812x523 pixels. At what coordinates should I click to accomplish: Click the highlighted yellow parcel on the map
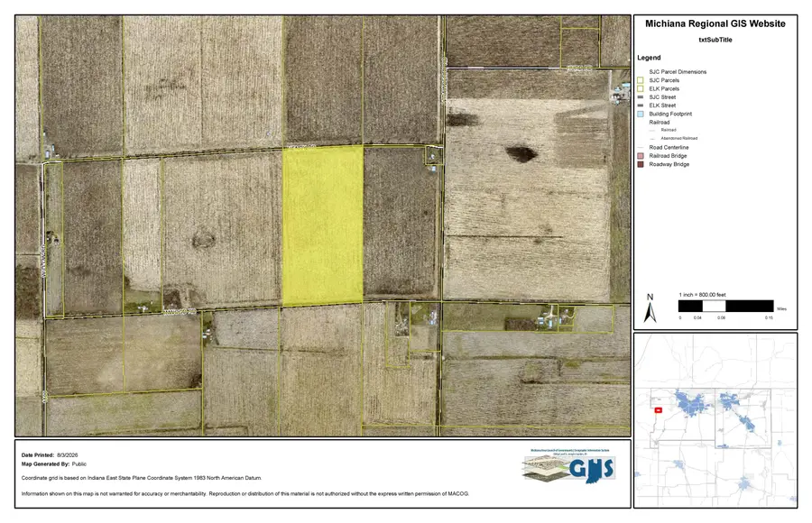pyautogui.click(x=323, y=225)
